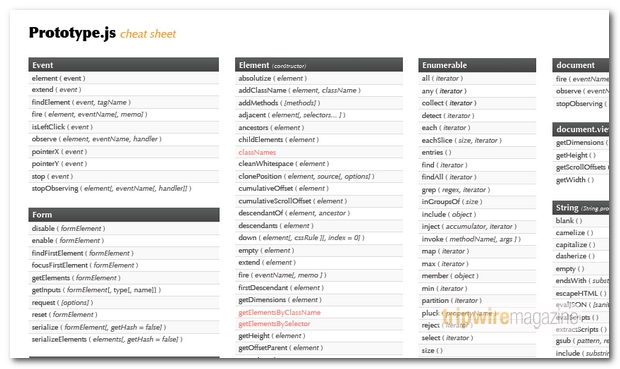This screenshot has height=369, width=620.
Task: Click "getOffsetParent ( element )" row
Action: 319,348
